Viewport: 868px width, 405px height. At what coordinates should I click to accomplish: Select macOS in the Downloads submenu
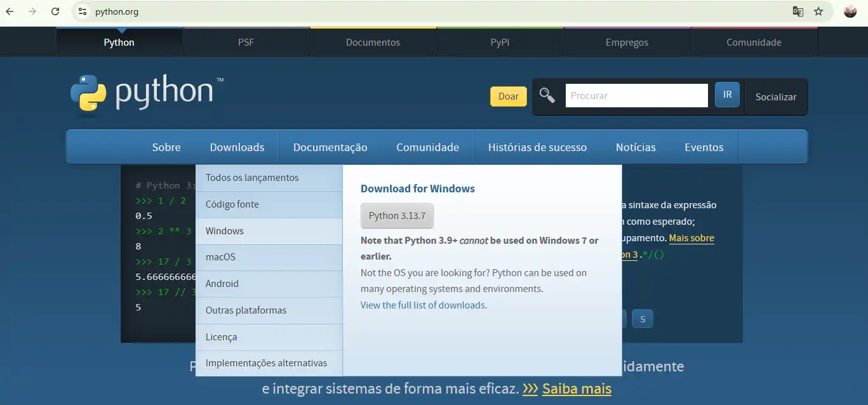pos(269,257)
